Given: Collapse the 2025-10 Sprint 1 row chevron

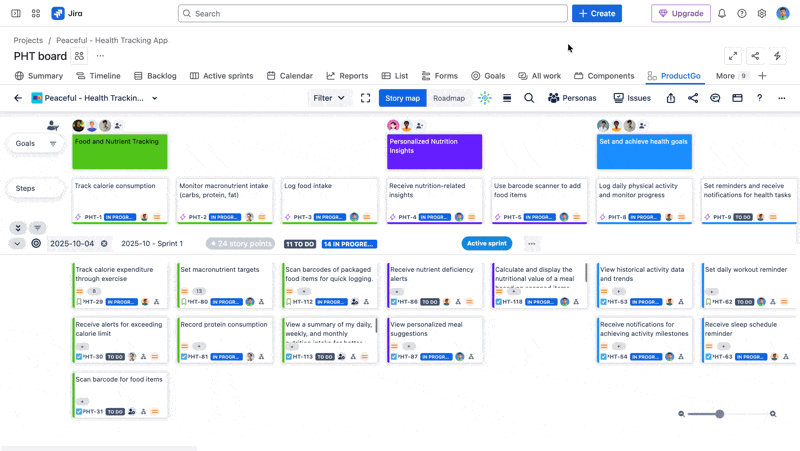Looking at the screenshot, I should [x=17, y=243].
